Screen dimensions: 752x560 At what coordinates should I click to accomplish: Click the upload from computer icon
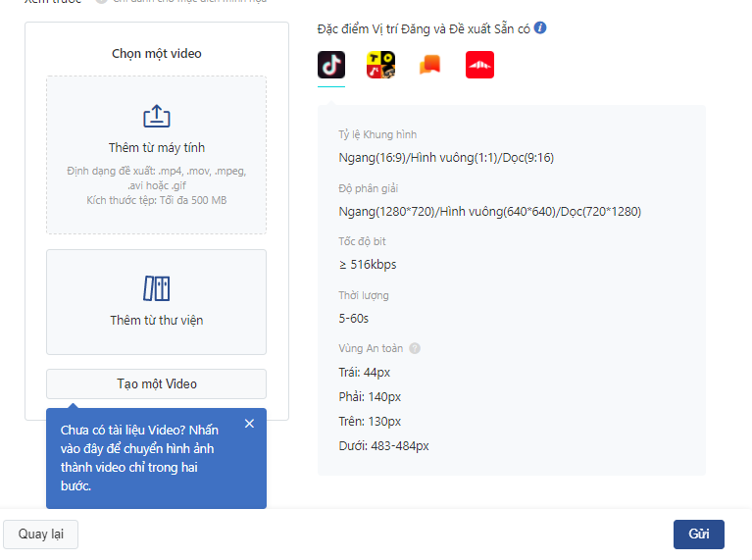[157, 116]
